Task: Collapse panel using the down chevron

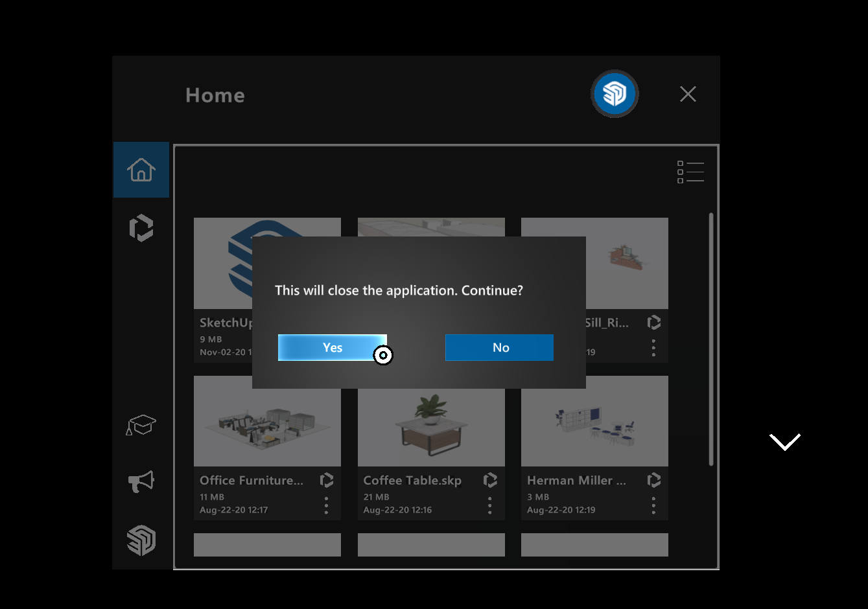Action: 784,442
